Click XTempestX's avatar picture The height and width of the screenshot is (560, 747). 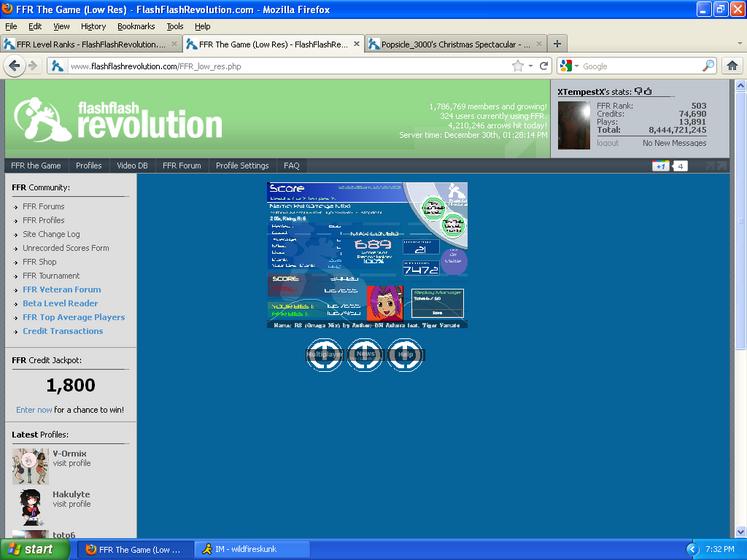[574, 125]
